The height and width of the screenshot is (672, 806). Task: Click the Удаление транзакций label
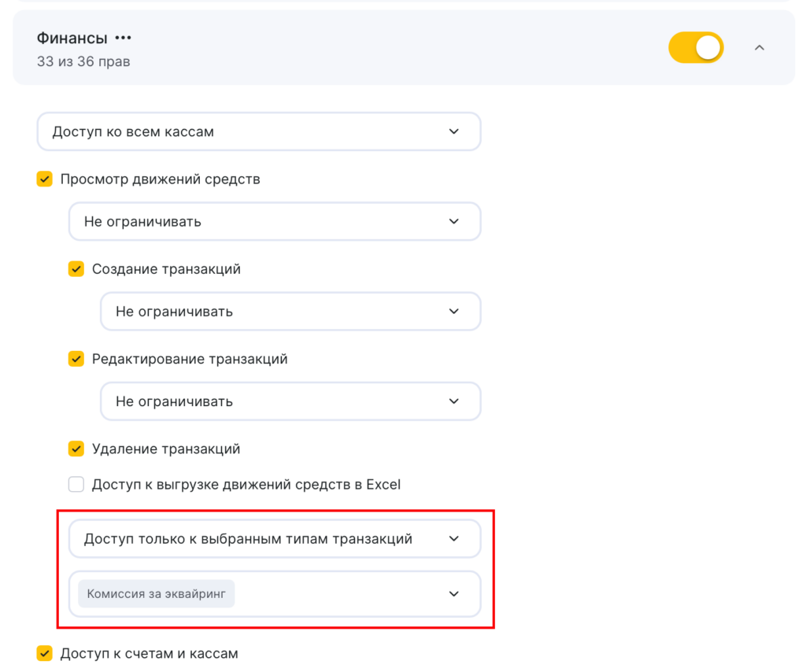[166, 449]
